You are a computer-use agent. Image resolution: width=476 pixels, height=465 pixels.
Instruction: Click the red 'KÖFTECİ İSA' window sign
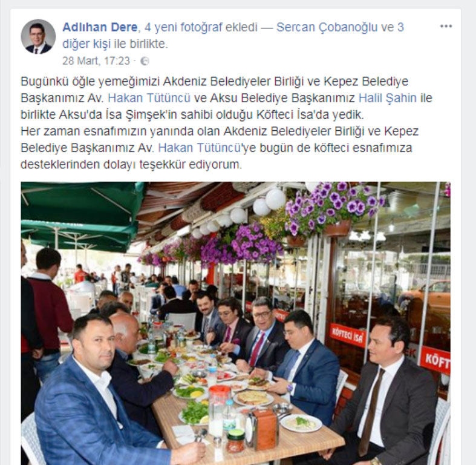click(347, 335)
